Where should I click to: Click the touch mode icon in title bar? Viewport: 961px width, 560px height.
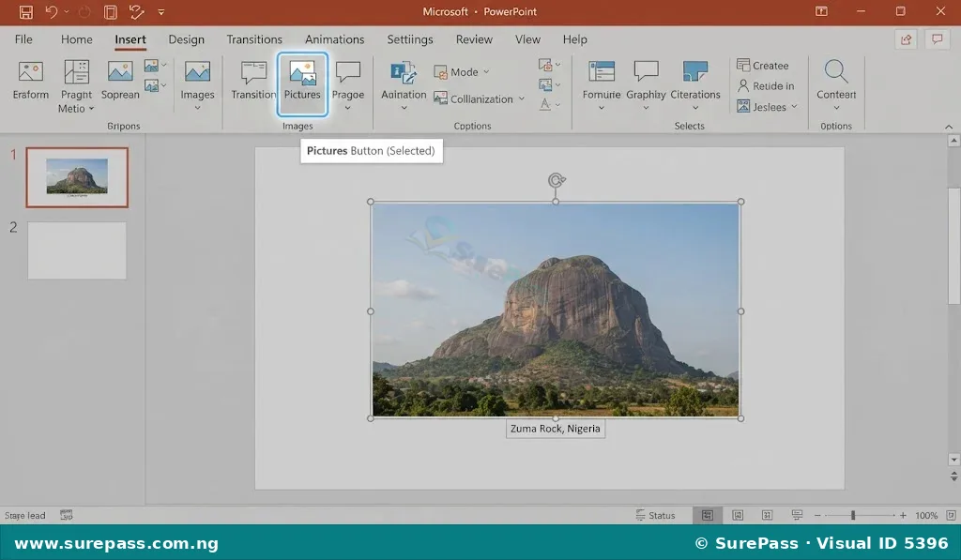(137, 11)
